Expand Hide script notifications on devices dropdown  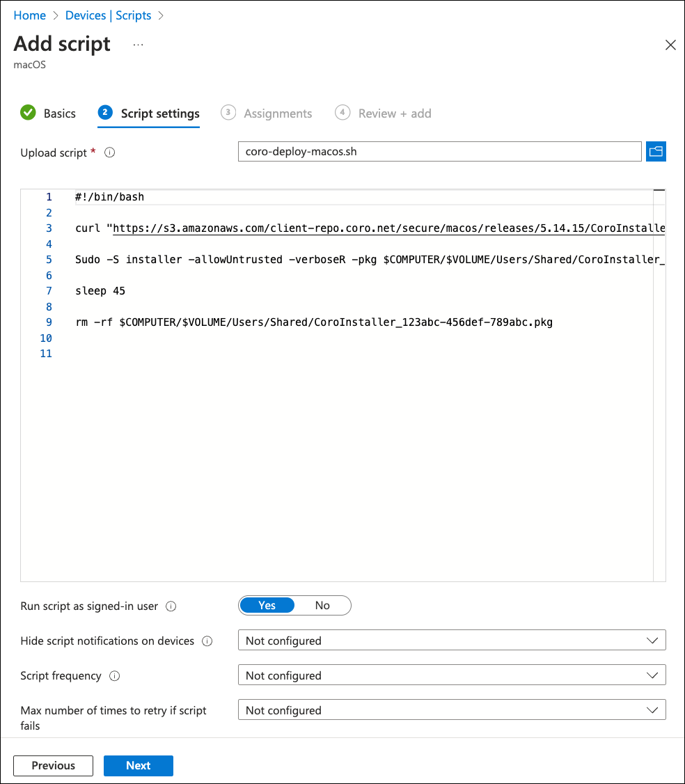click(452, 641)
